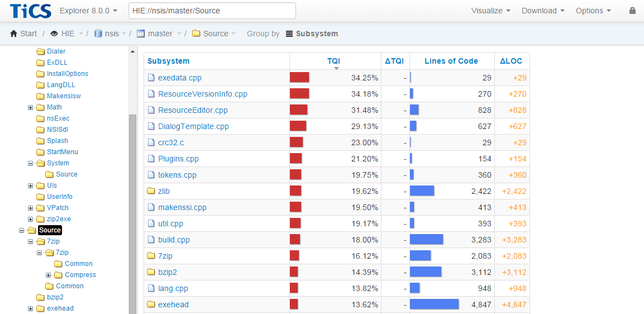The height and width of the screenshot is (314, 644).
Task: Click the TiCS logo
Action: tap(30, 11)
